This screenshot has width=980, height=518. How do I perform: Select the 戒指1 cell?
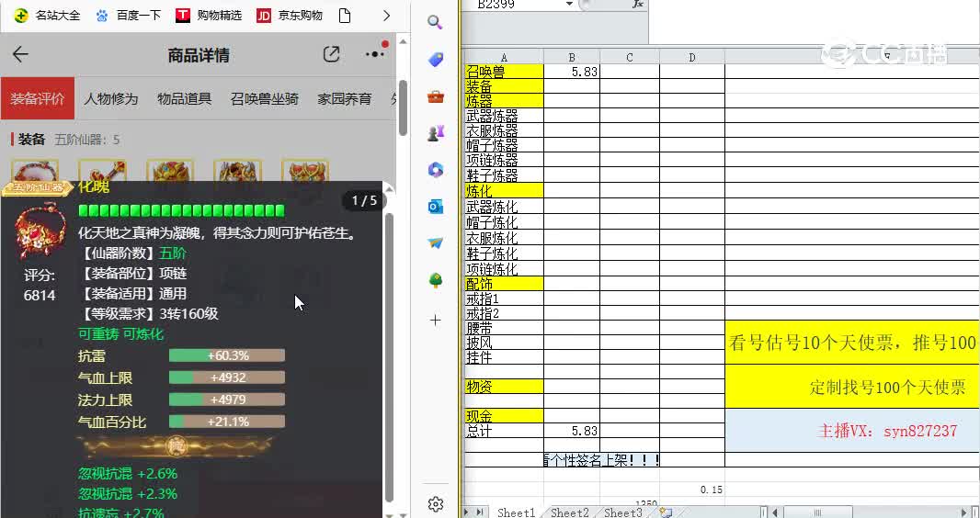click(505, 298)
